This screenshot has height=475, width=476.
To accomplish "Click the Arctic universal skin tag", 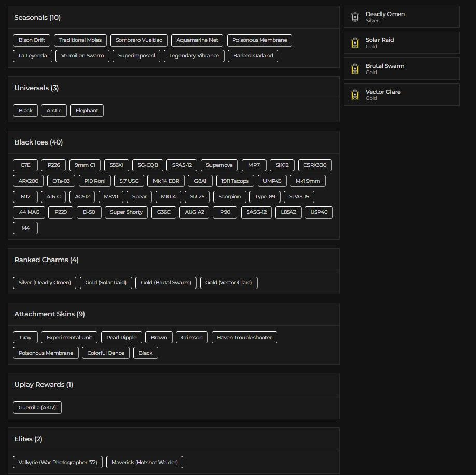I will (54, 111).
